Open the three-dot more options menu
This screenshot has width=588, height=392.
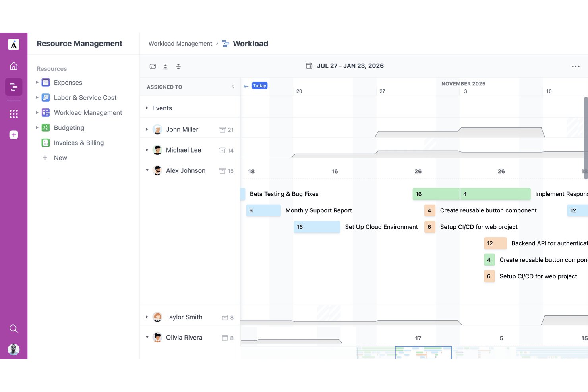click(576, 66)
